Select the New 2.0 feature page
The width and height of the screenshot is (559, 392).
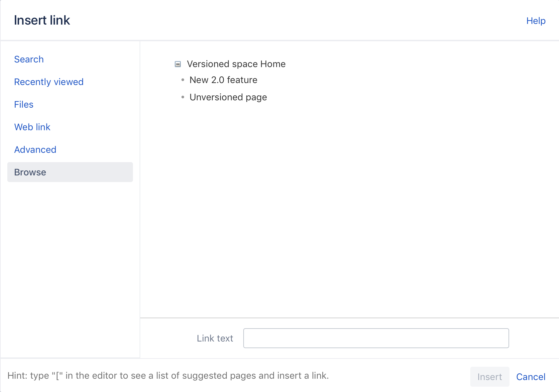223,80
